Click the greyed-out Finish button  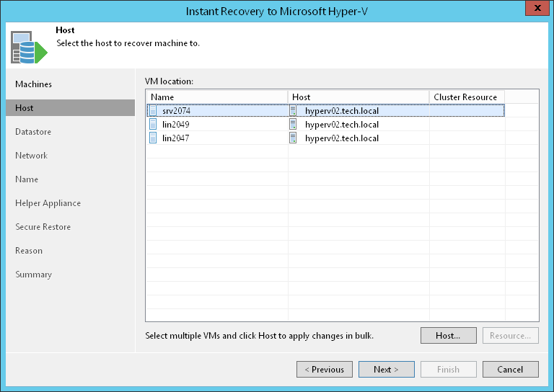(449, 370)
